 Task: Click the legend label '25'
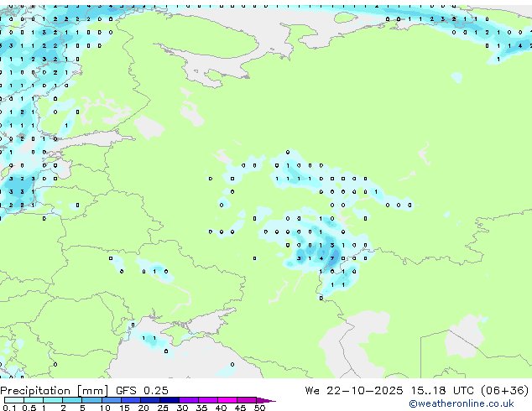[163, 408]
